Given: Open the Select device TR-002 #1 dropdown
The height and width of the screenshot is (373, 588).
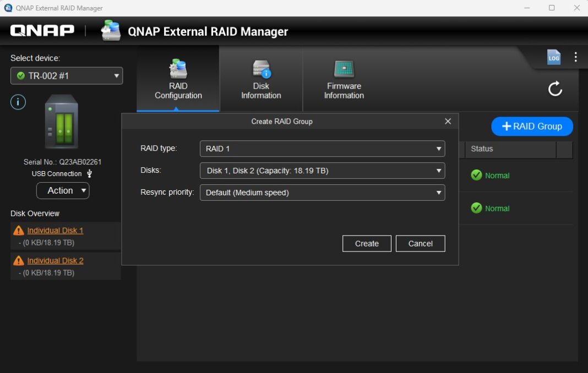Looking at the screenshot, I should pos(67,76).
